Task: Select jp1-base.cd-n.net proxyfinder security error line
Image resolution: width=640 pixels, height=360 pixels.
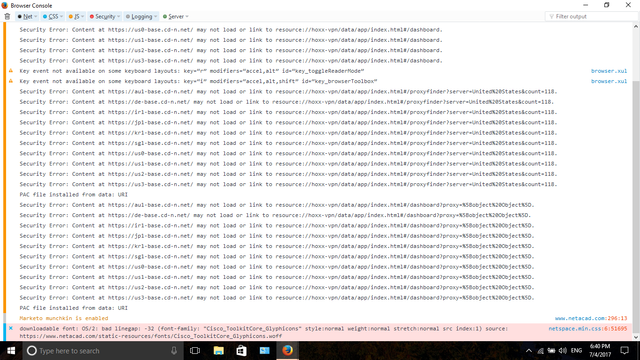Action: tap(288, 122)
